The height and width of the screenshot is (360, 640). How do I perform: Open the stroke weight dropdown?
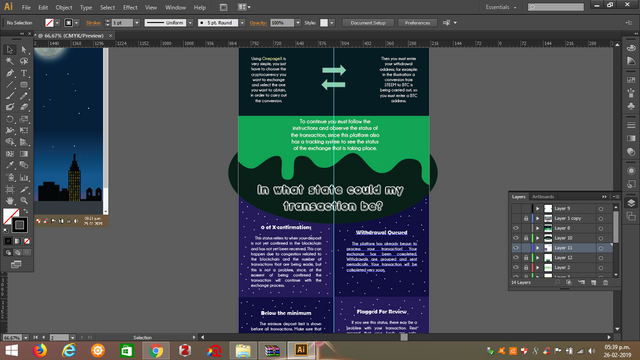(137, 23)
